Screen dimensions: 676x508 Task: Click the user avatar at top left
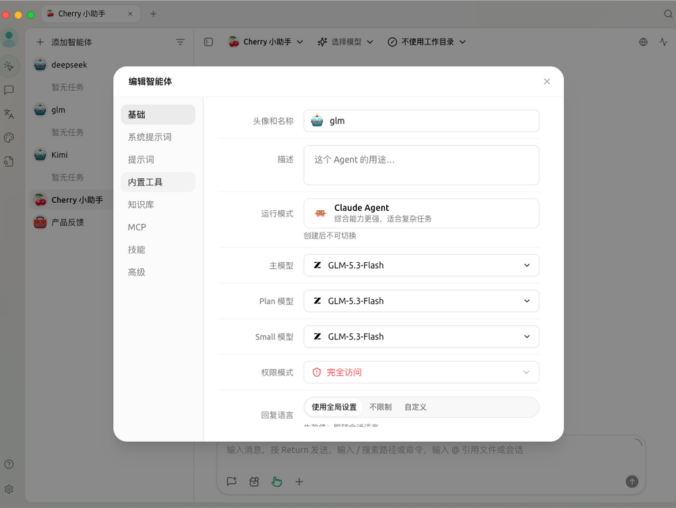point(9,38)
